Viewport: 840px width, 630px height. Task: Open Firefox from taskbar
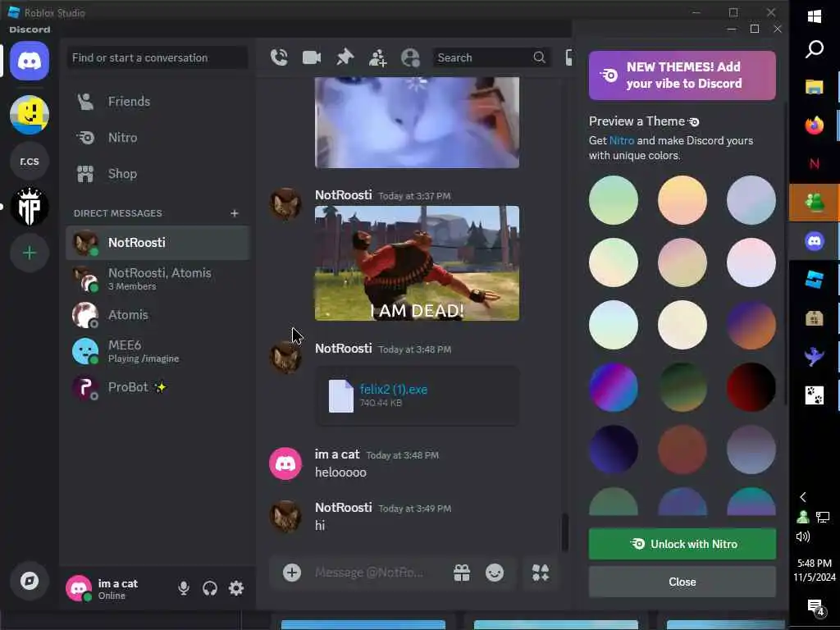point(815,126)
